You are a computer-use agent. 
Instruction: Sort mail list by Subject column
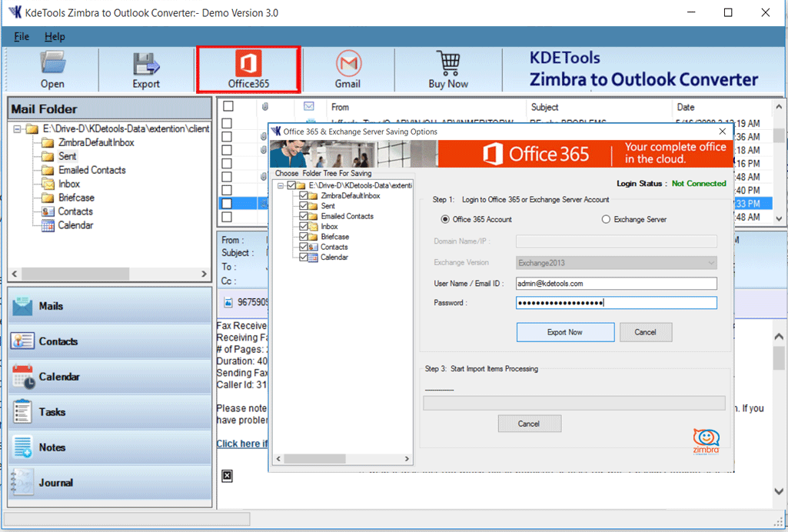pos(545,107)
